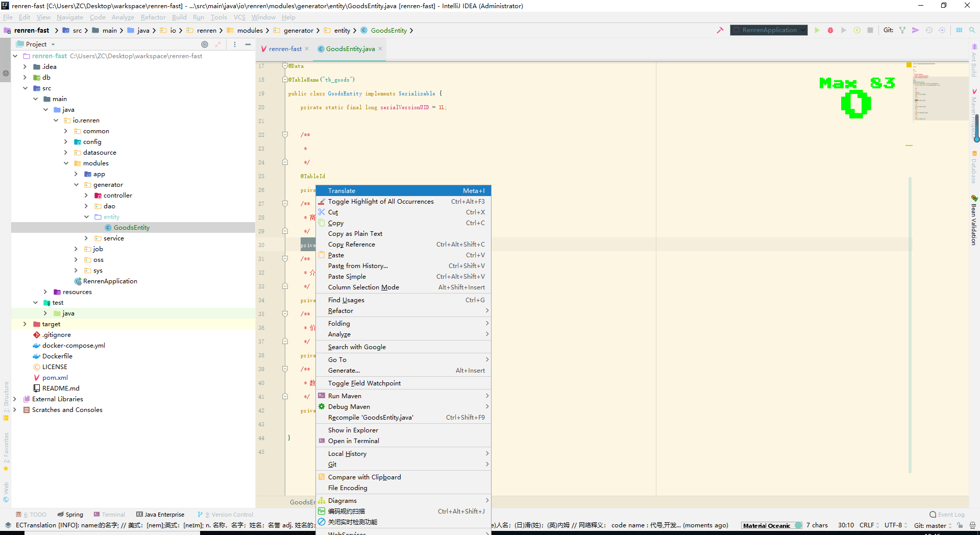
Task: Hide the Project panel with minus icon
Action: click(x=248, y=44)
